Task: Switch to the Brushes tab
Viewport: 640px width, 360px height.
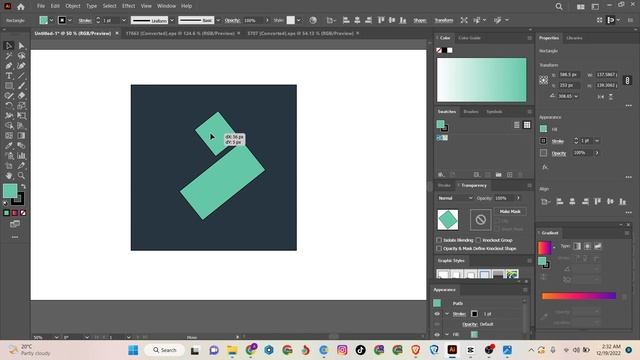Action: tap(471, 112)
